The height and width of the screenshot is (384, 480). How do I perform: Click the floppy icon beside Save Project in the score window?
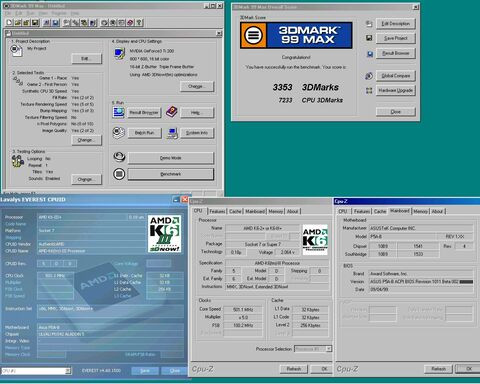369,38
